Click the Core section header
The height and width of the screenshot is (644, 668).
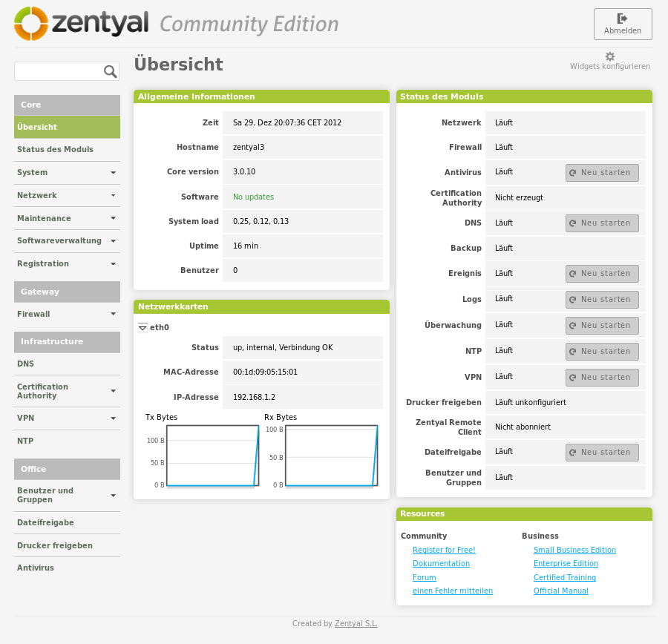(x=67, y=105)
